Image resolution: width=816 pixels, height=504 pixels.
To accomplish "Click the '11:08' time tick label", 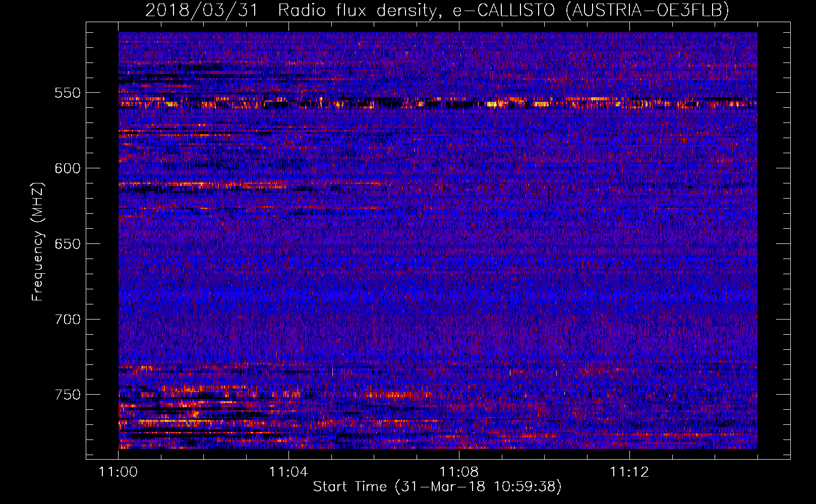I will (x=459, y=472).
